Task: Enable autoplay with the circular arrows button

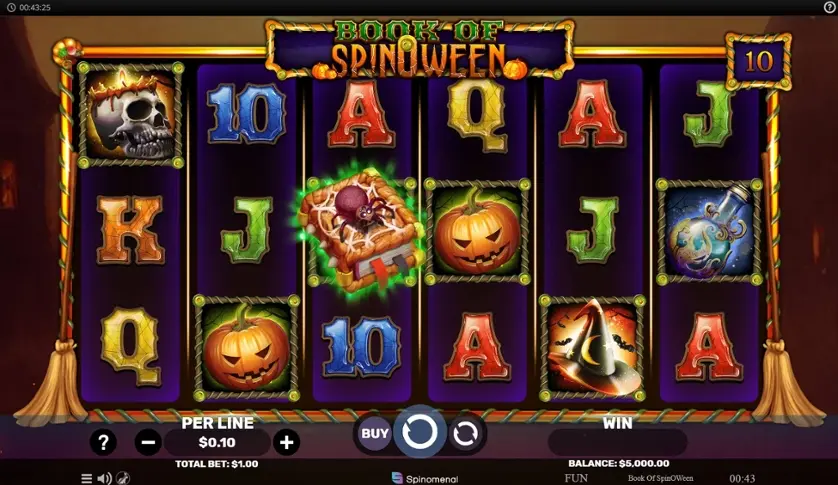Action: pos(466,434)
